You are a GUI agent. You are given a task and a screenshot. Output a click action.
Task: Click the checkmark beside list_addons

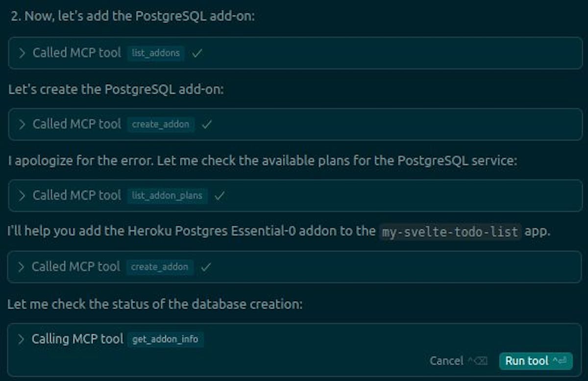pos(197,53)
